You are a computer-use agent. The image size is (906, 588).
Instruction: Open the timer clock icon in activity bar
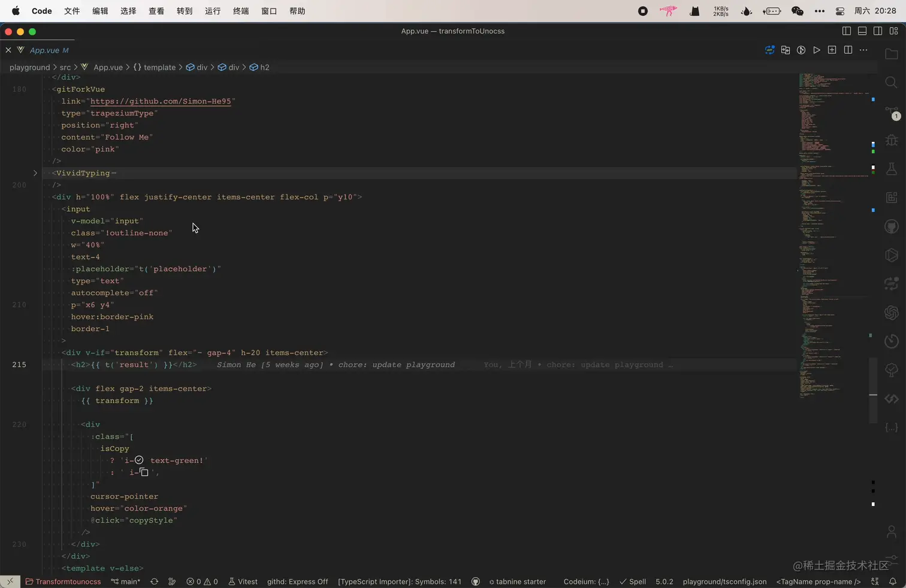(x=892, y=341)
